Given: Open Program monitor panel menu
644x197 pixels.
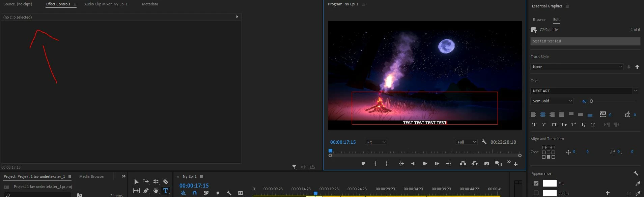Looking at the screenshot, I should coord(363,4).
